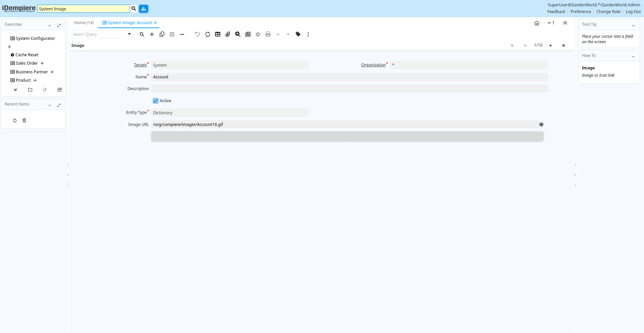Open attachments with the paperclip icon
This screenshot has height=333, width=644.
click(228, 34)
